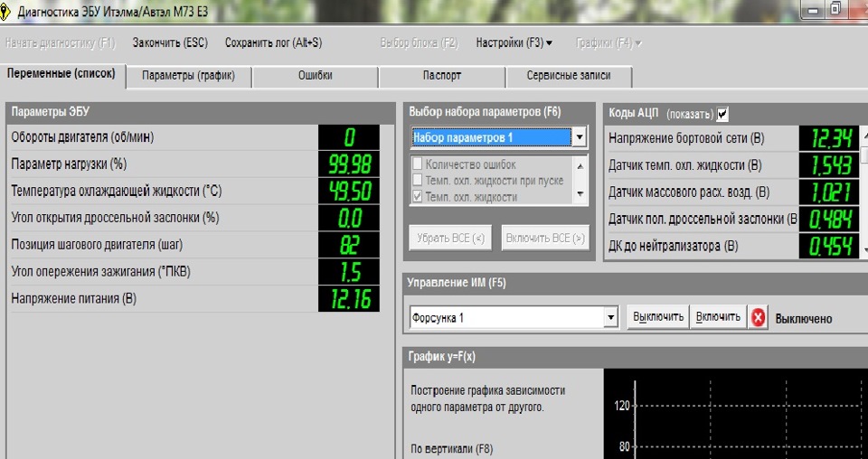Click Начать диагностику (F1)
The height and width of the screenshot is (459, 868).
(61, 42)
